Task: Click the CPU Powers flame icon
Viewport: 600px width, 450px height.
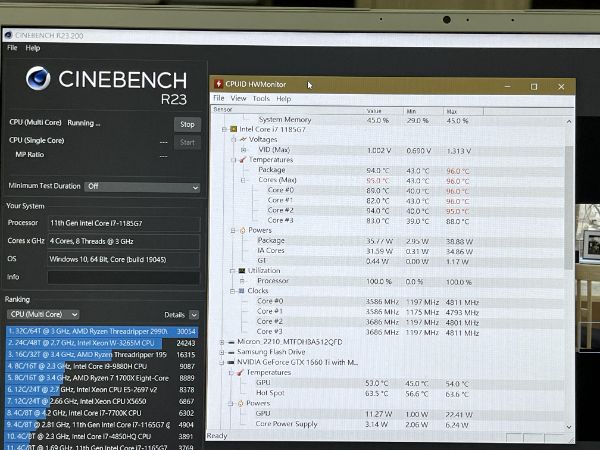Action: 242,230
